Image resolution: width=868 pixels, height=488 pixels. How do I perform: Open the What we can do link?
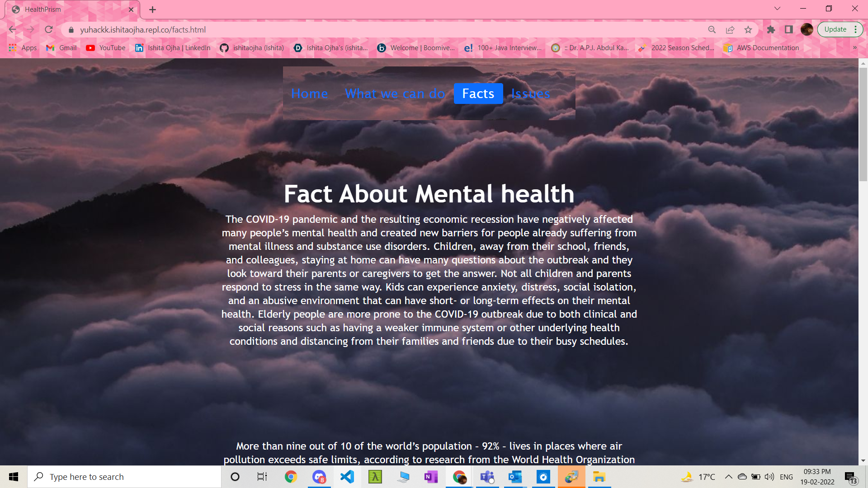395,94
